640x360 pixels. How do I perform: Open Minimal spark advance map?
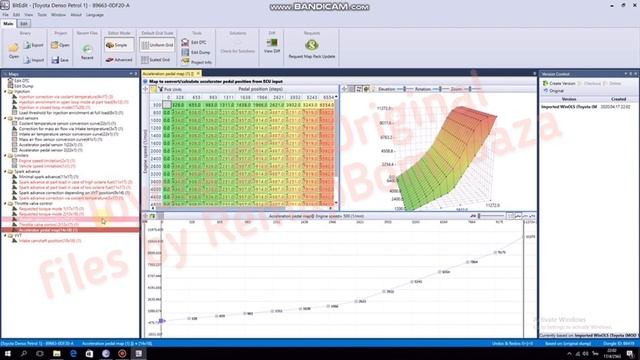(49, 177)
